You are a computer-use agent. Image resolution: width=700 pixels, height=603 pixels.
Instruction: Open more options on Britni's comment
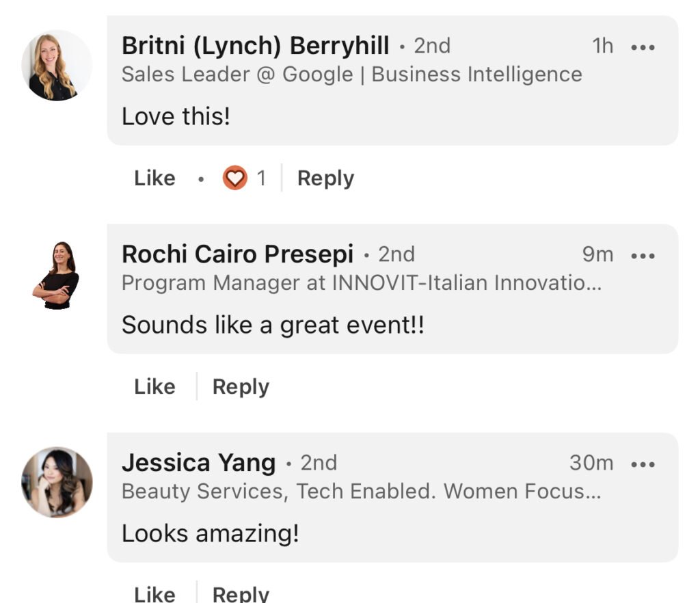coord(643,47)
